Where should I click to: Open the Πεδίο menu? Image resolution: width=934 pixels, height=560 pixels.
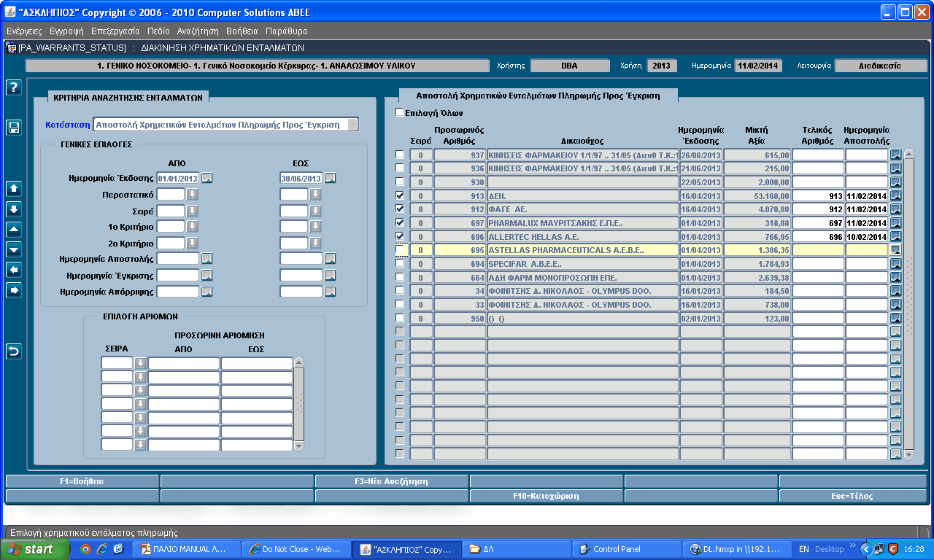pyautogui.click(x=158, y=31)
